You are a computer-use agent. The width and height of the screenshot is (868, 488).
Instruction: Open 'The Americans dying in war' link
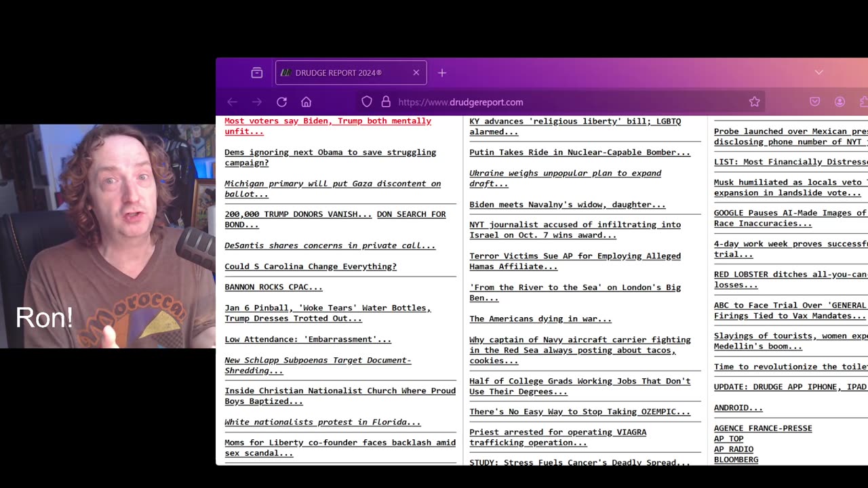click(x=540, y=319)
